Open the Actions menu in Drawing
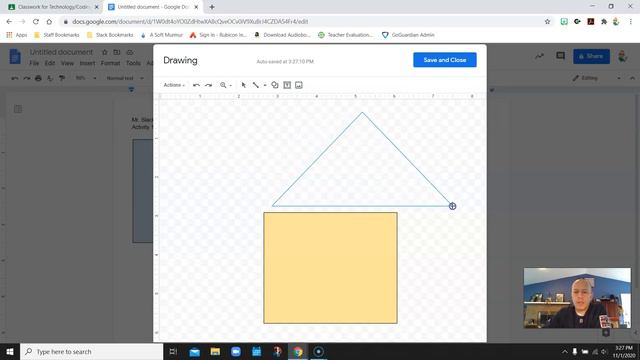The width and height of the screenshot is (640, 360). [174, 85]
